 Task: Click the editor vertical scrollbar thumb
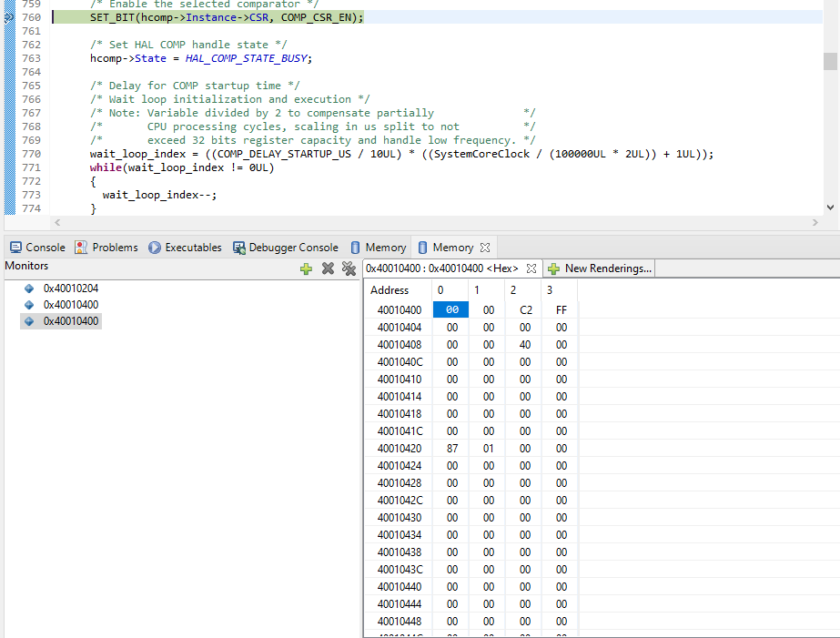830,61
